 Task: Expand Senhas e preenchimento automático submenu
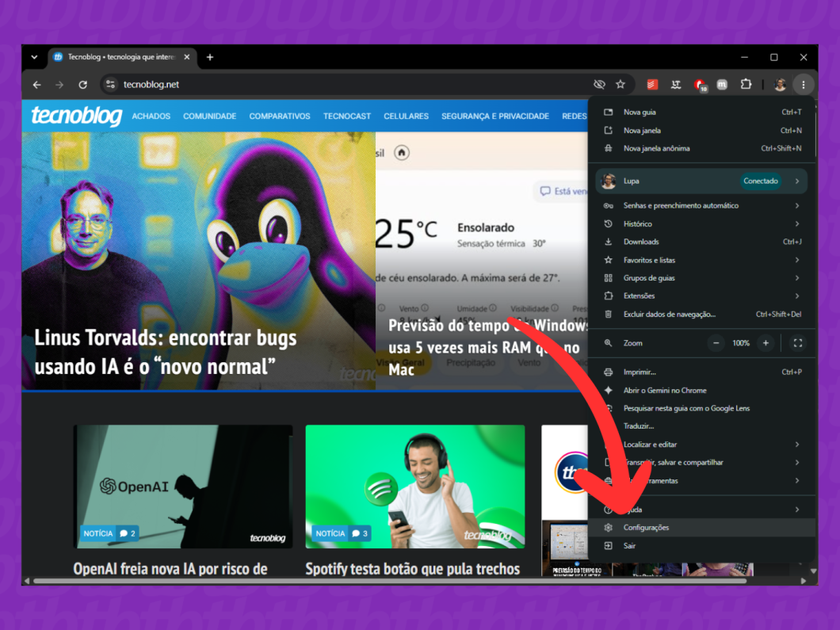[702, 206]
